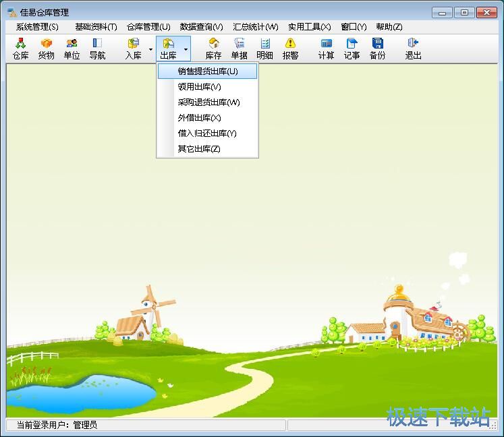Open the 报警 alarm warning icon

coord(290,49)
